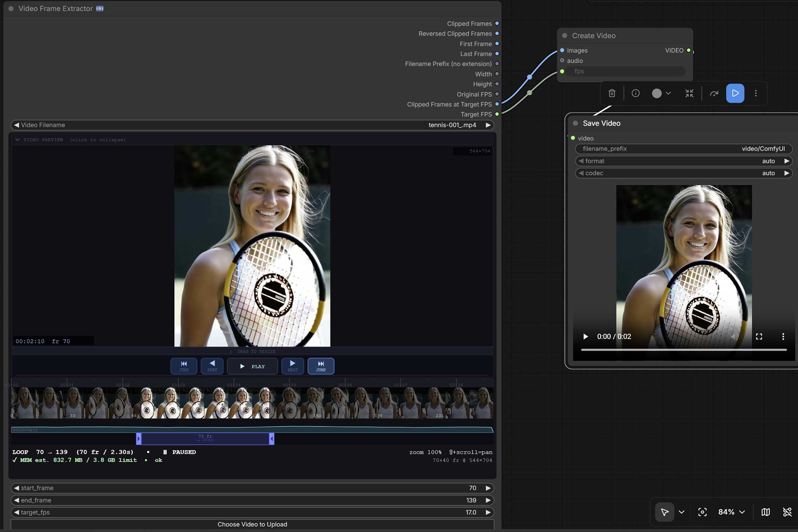Screen dimensions: 798x532
Task: Open node info from the toolbar
Action: tap(635, 93)
